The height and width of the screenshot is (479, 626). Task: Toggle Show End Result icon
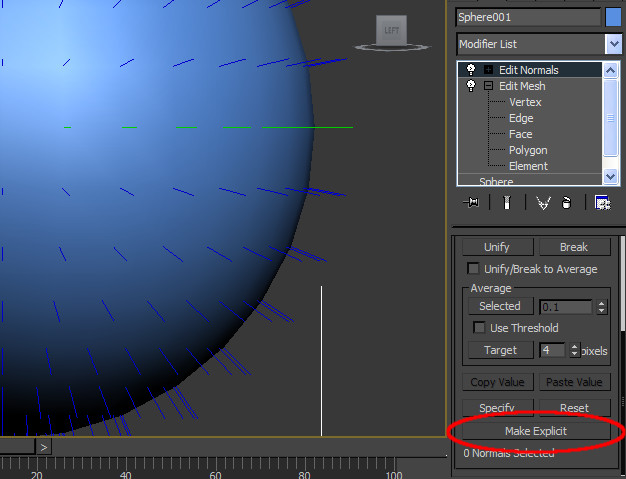tap(507, 202)
